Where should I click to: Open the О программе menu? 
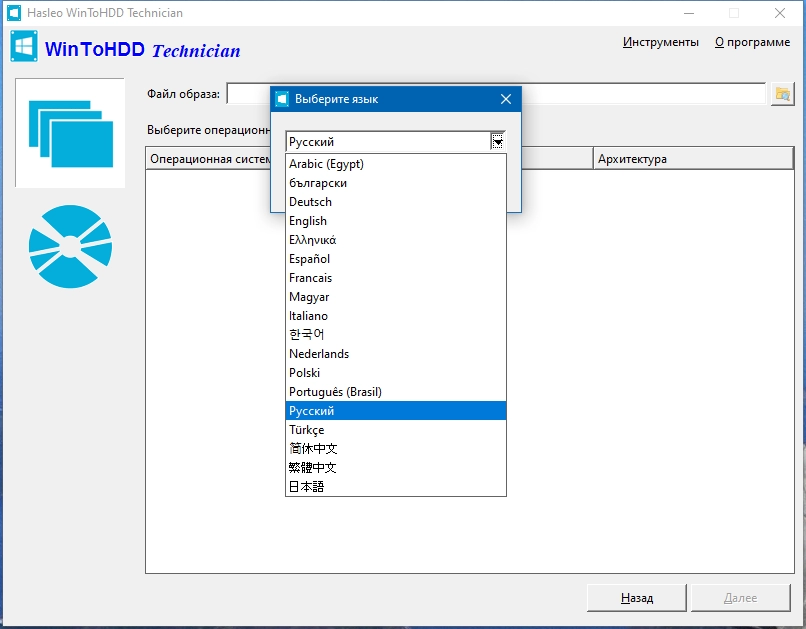pos(753,42)
